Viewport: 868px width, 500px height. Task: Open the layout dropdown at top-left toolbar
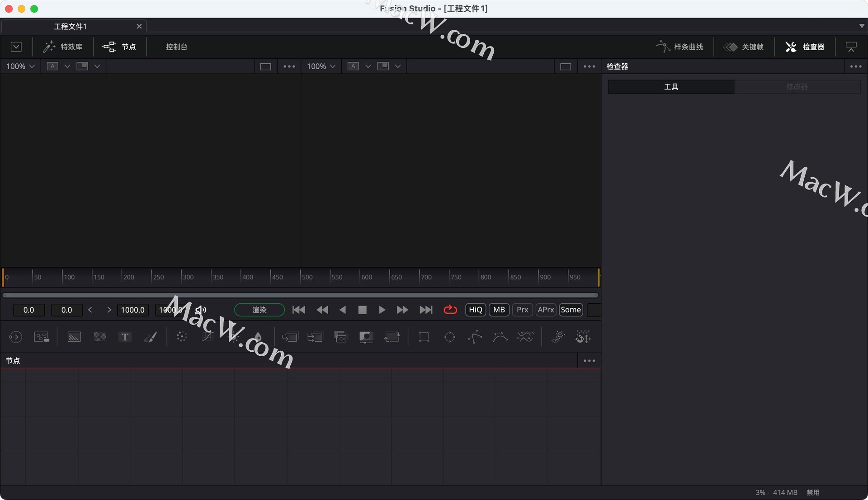(16, 47)
